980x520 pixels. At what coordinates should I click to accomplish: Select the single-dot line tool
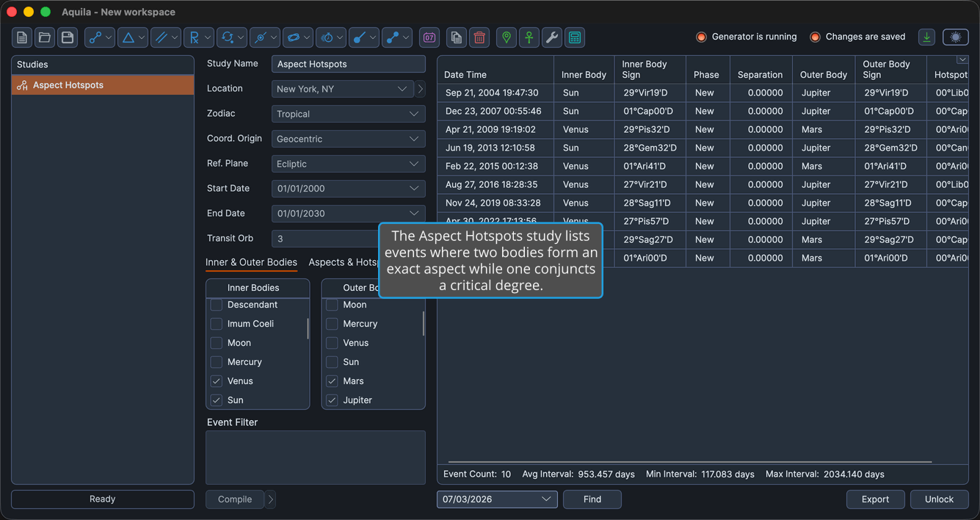click(364, 37)
